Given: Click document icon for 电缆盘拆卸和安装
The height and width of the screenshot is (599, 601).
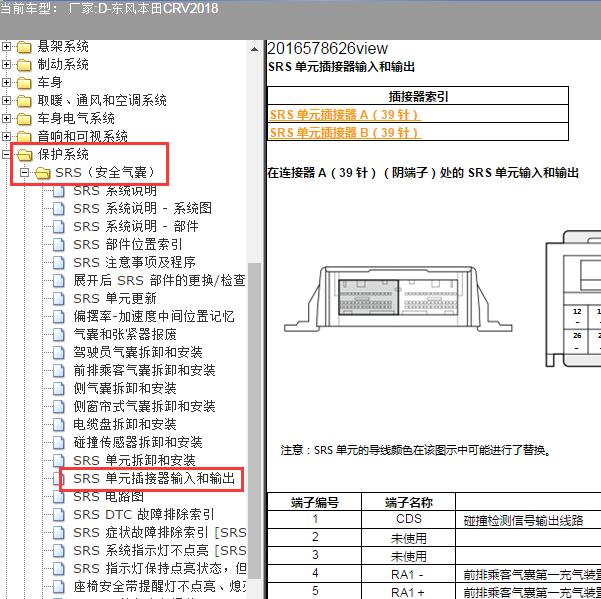Looking at the screenshot, I should click(58, 425).
